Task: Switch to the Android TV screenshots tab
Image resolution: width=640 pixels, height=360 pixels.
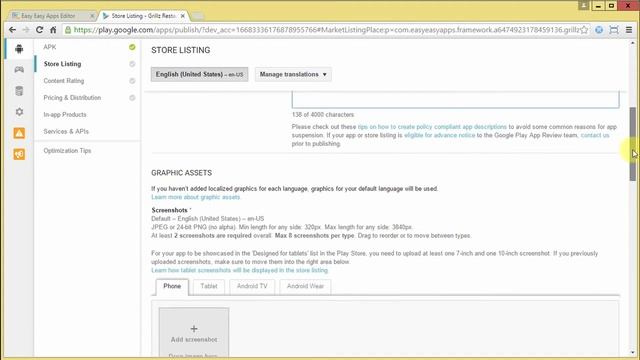Action: [x=252, y=287]
